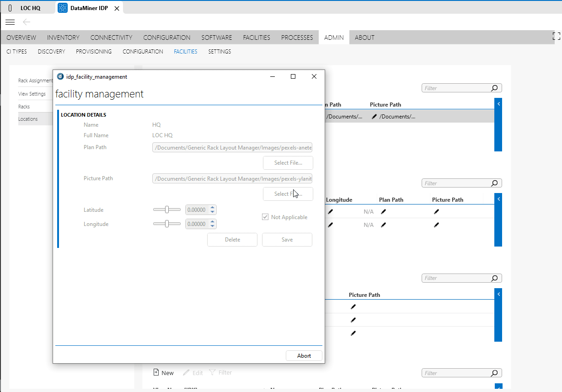Collapse the topmost table's blue side panel chevron
The image size is (562, 392).
pos(498,104)
